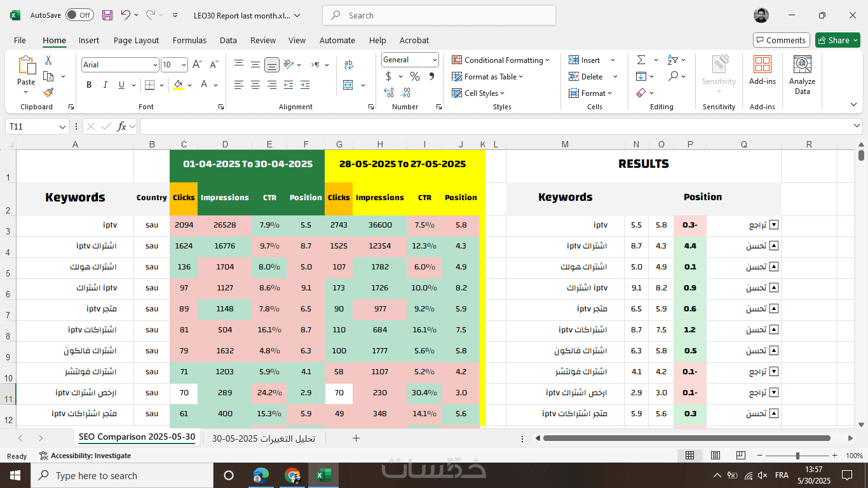Click the Percent Style icon
Image resolution: width=868 pixels, height=488 pixels.
pyautogui.click(x=415, y=76)
